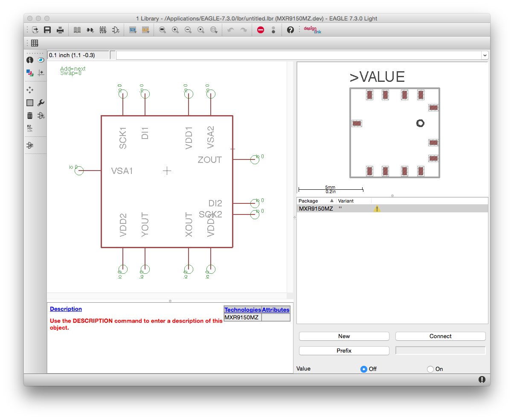The image size is (514, 420).
Task: Switch to Package editor IC icon
Action: pos(103,30)
